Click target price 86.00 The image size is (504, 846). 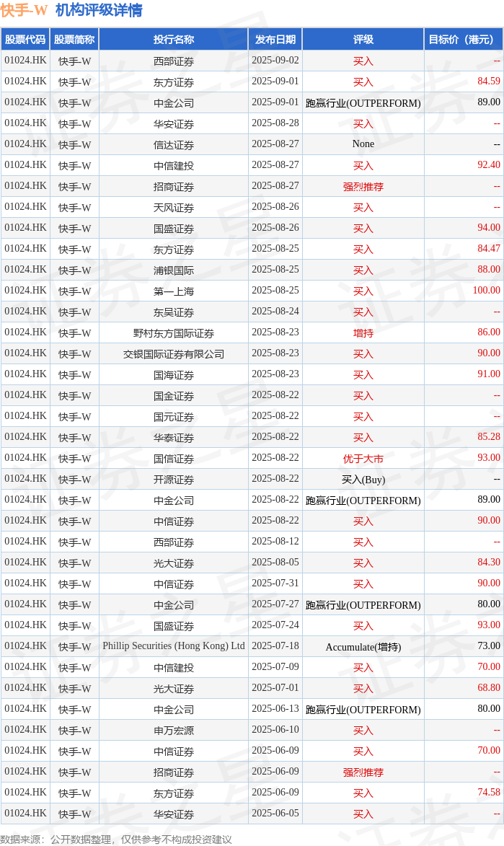tap(489, 332)
